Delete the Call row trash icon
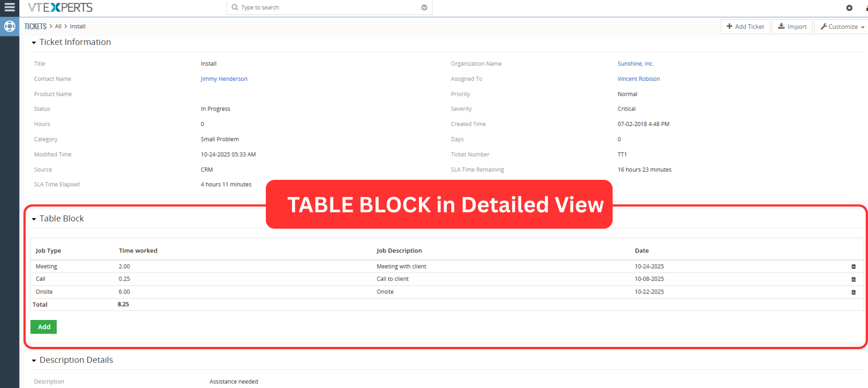The height and width of the screenshot is (388, 868). point(853,279)
